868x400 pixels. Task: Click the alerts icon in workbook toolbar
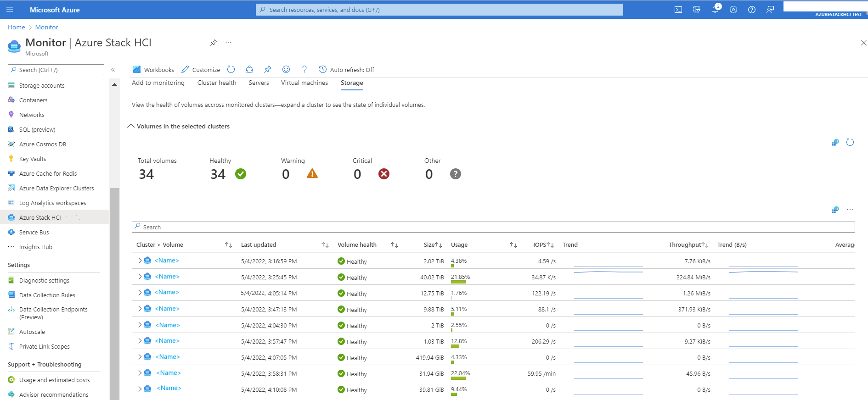pyautogui.click(x=249, y=69)
